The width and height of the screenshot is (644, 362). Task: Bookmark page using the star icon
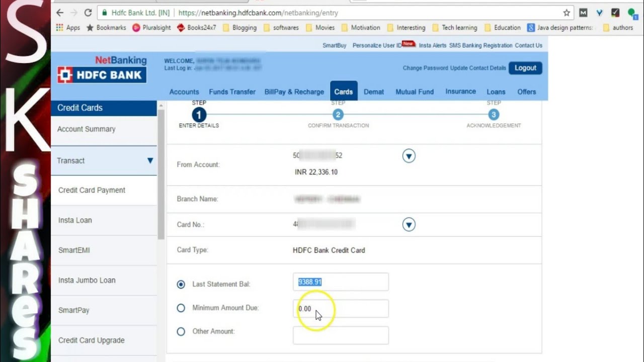click(x=567, y=13)
